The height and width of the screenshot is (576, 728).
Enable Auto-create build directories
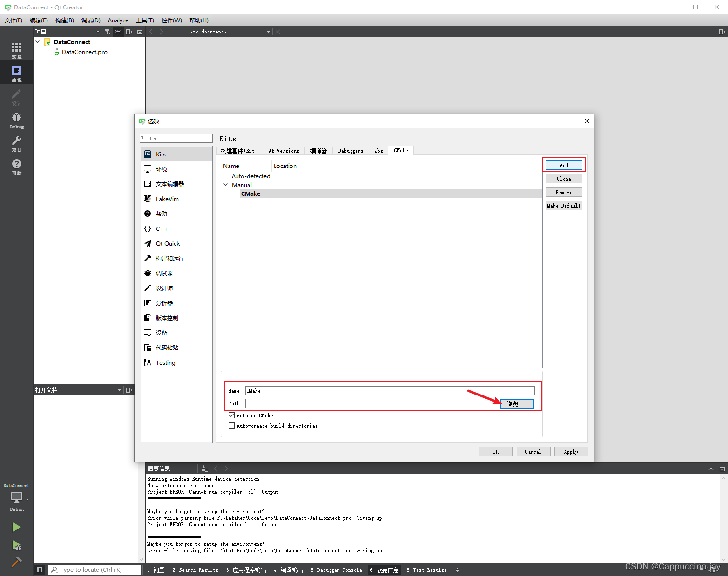(x=231, y=425)
